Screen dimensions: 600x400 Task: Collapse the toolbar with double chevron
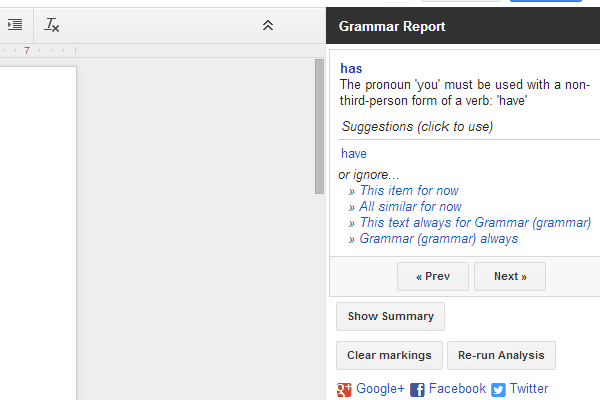click(x=268, y=25)
